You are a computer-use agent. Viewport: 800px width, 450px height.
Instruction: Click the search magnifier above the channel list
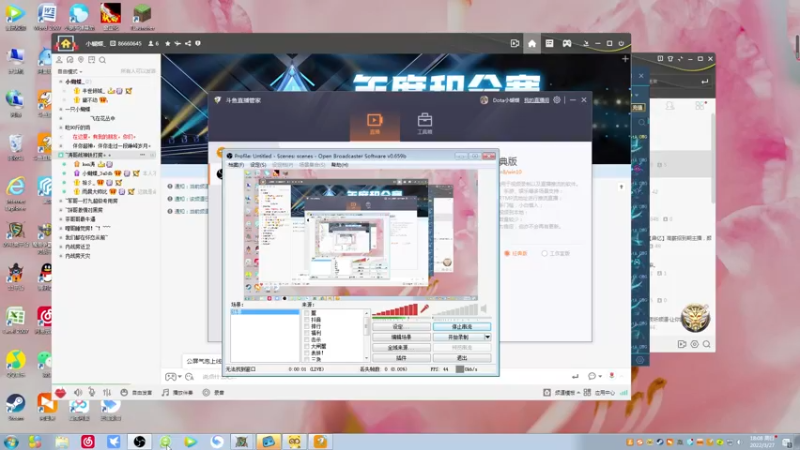click(103, 60)
